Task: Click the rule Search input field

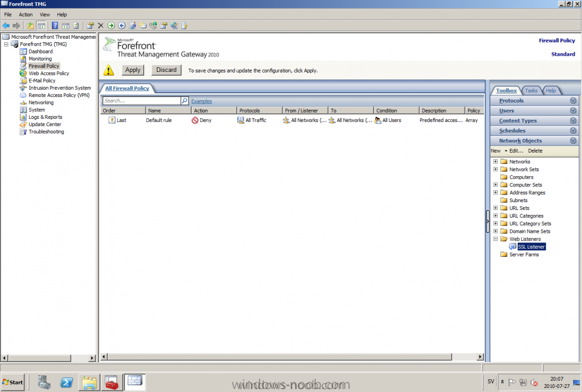Action: pyautogui.click(x=142, y=101)
